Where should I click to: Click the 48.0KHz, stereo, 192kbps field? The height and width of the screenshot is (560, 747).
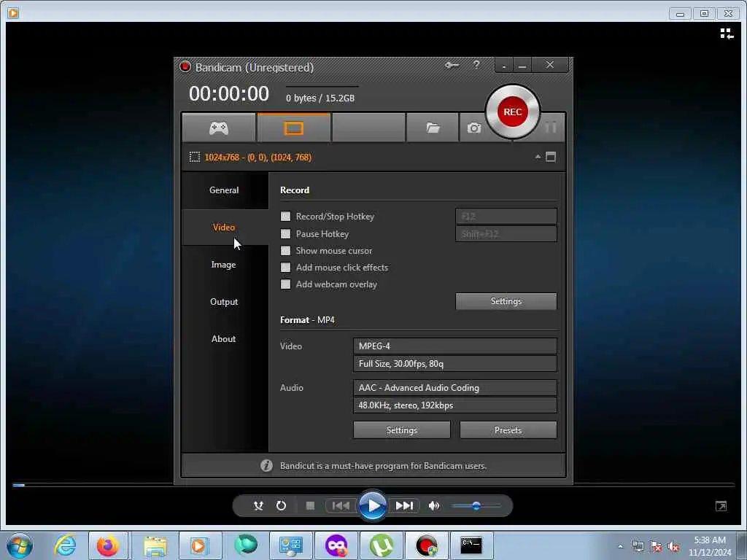point(455,405)
